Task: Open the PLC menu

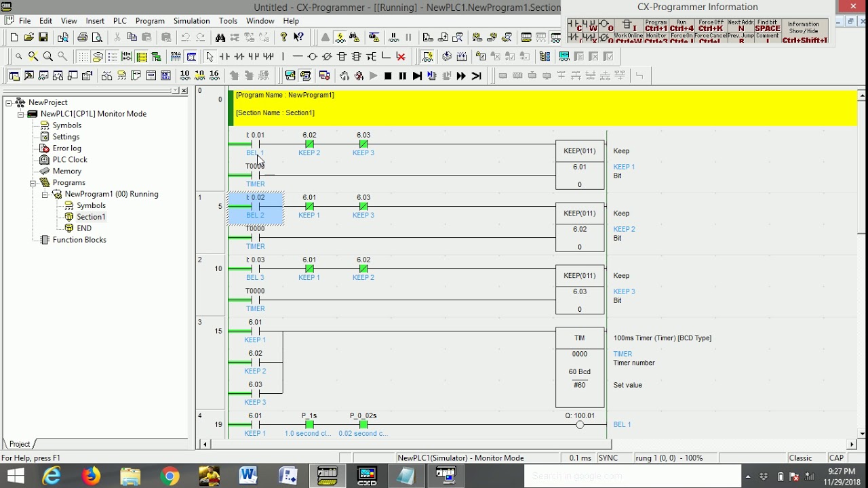Action: click(x=119, y=21)
